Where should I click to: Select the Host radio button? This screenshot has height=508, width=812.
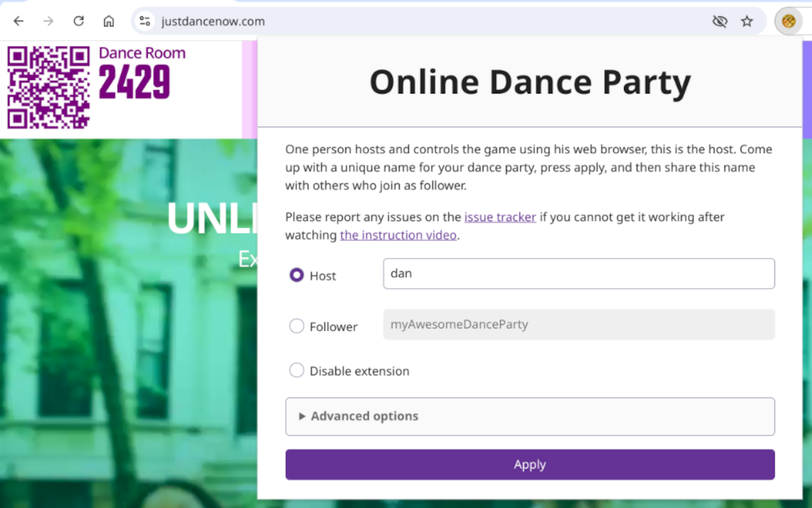click(x=296, y=274)
